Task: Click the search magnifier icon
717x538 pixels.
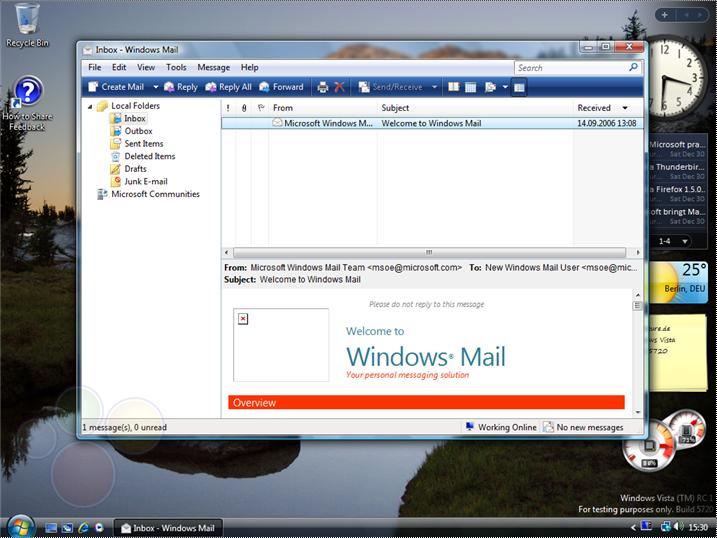Action: click(633, 68)
